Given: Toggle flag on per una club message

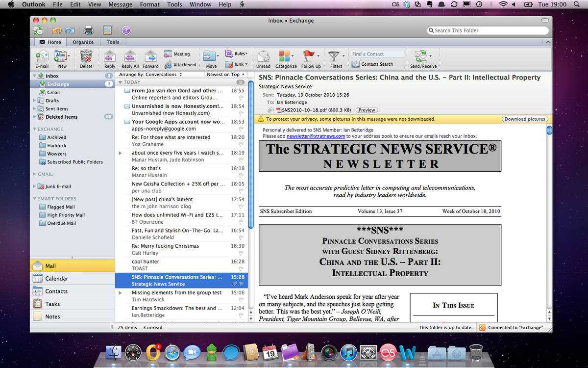Looking at the screenshot, I should 241,191.
